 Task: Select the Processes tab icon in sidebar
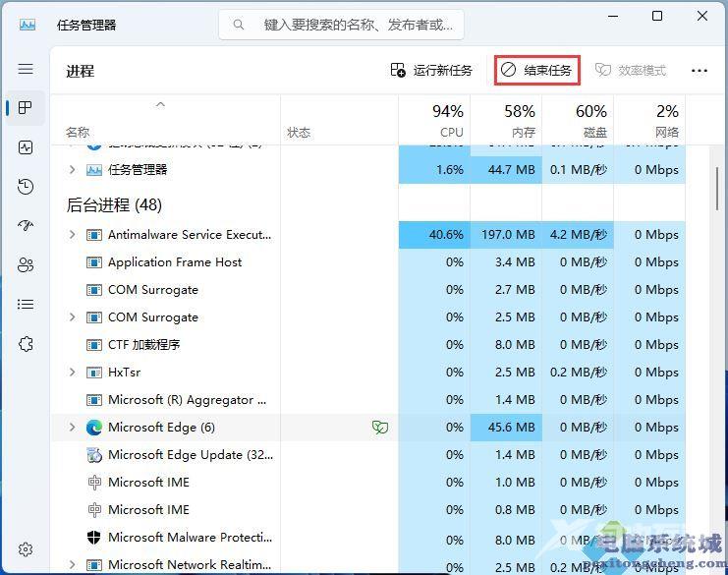tap(26, 108)
